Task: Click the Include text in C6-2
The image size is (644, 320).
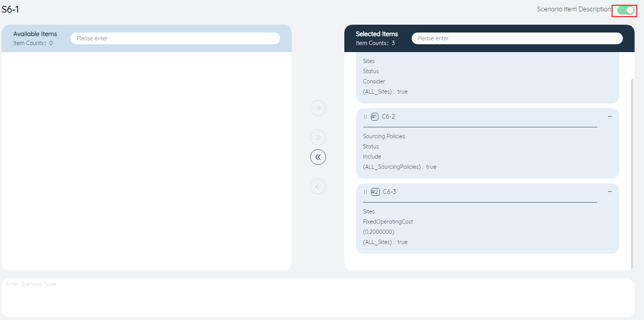Action: click(372, 157)
